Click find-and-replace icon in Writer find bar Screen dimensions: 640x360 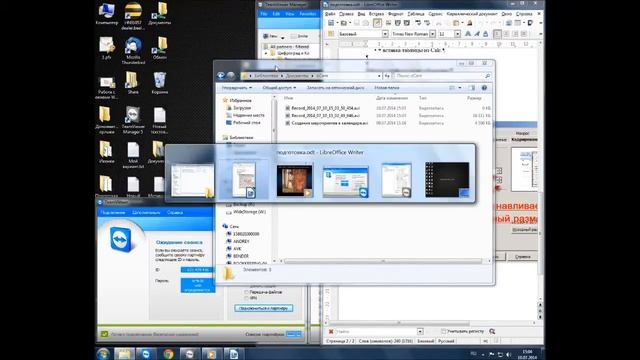492,331
